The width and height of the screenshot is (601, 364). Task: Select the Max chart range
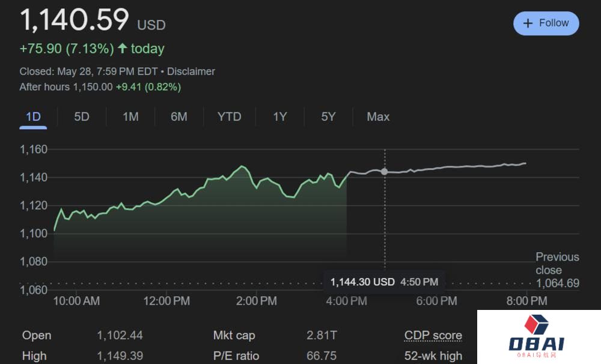pyautogui.click(x=378, y=117)
